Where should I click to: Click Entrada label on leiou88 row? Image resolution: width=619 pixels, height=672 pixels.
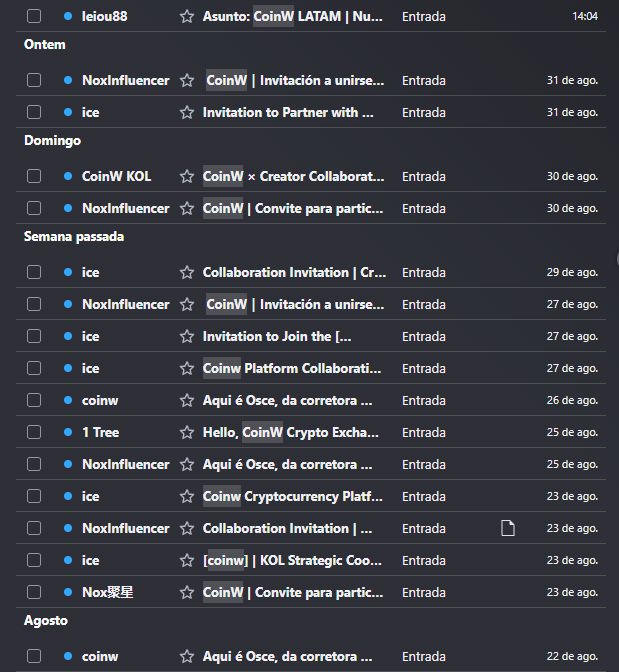pos(424,16)
